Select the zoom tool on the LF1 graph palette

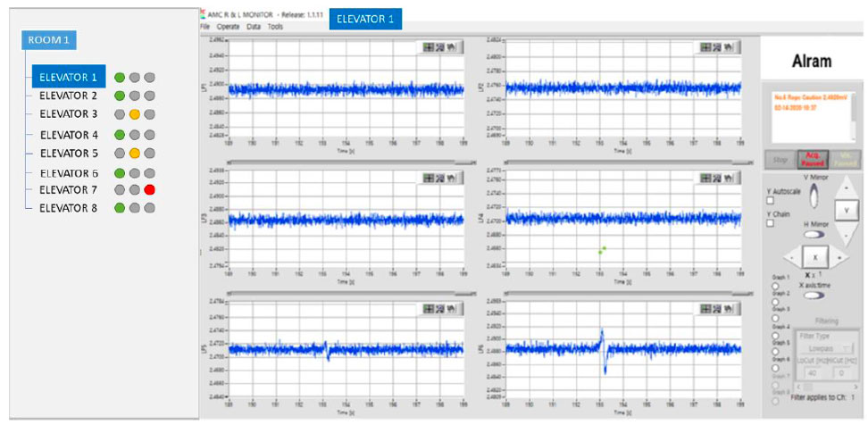(x=441, y=47)
